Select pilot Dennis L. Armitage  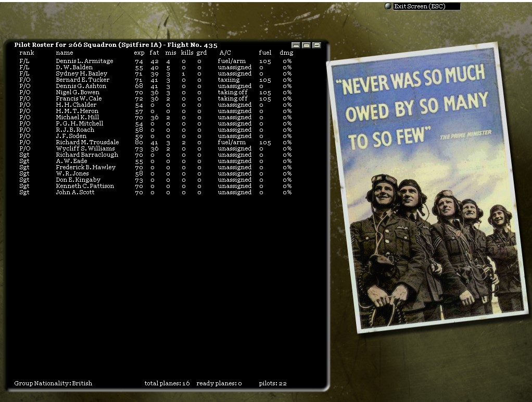coord(84,61)
